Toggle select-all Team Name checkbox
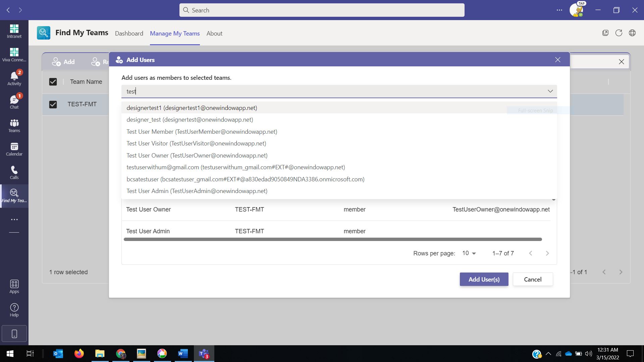This screenshot has width=644, height=362. (x=53, y=82)
